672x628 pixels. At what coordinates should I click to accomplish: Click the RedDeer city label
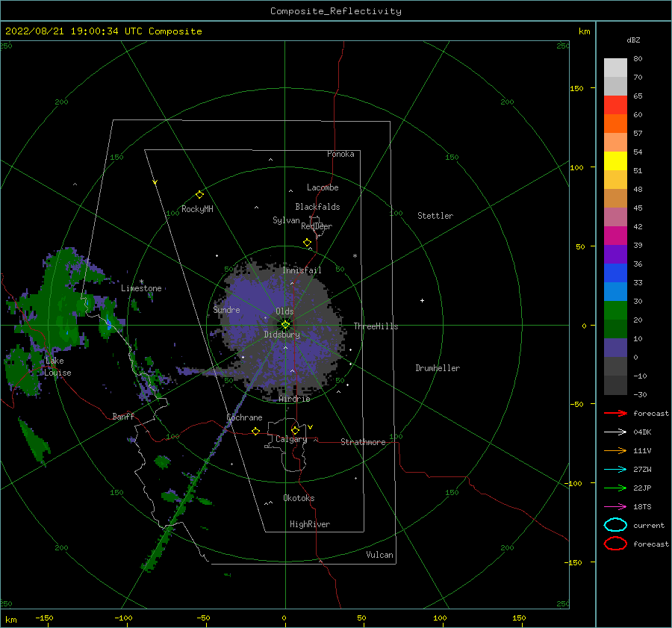[x=317, y=226]
